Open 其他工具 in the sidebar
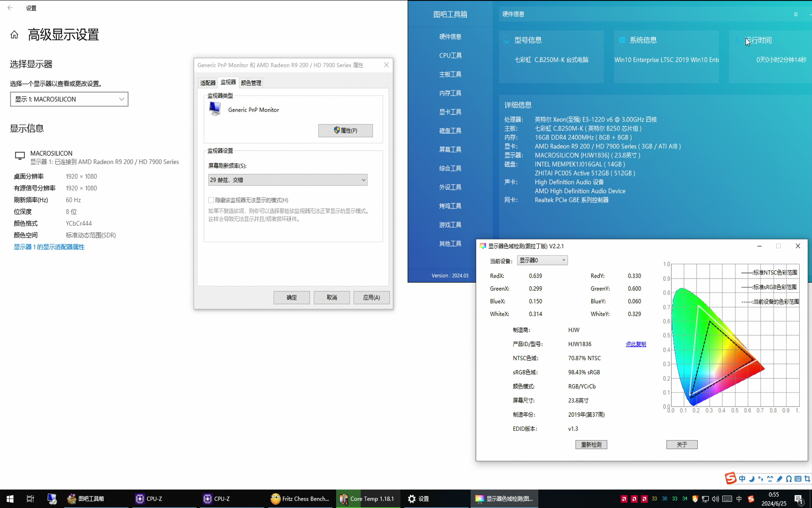 coord(450,244)
